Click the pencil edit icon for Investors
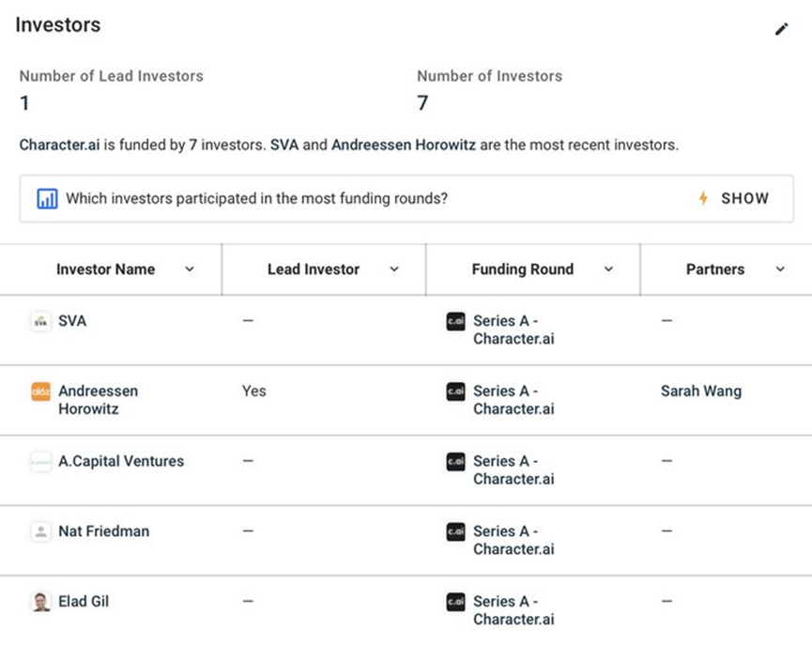The height and width of the screenshot is (645, 812). (781, 29)
